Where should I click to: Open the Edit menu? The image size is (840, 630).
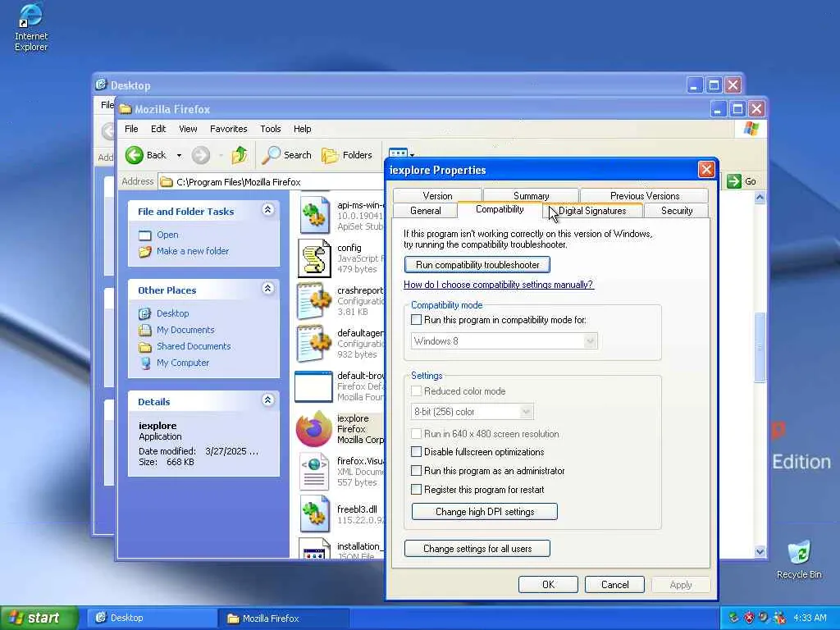pos(158,129)
